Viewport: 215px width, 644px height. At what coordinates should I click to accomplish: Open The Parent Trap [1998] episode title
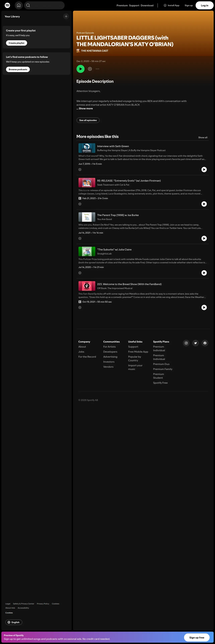click(x=118, y=215)
